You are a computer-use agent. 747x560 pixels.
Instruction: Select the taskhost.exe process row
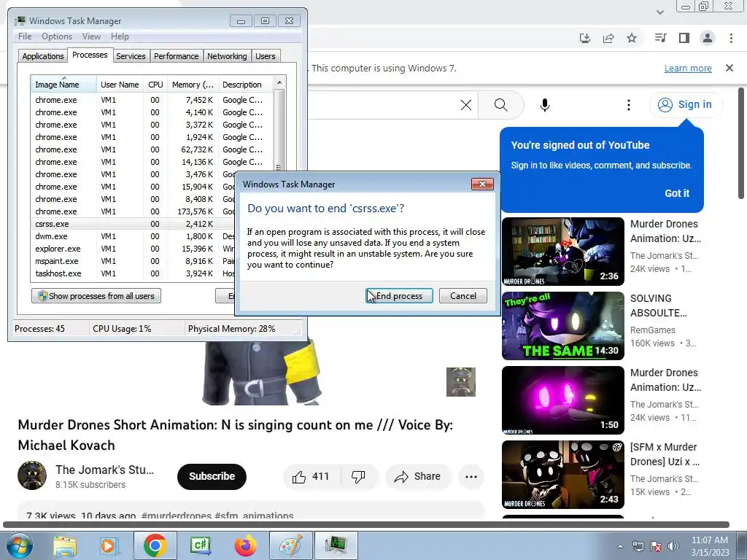pos(133,273)
